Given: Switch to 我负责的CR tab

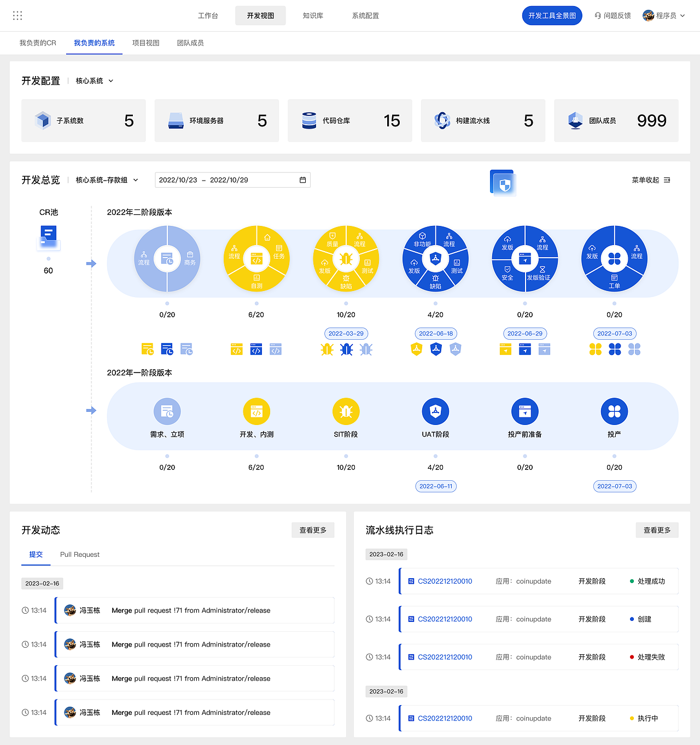Looking at the screenshot, I should (x=38, y=43).
